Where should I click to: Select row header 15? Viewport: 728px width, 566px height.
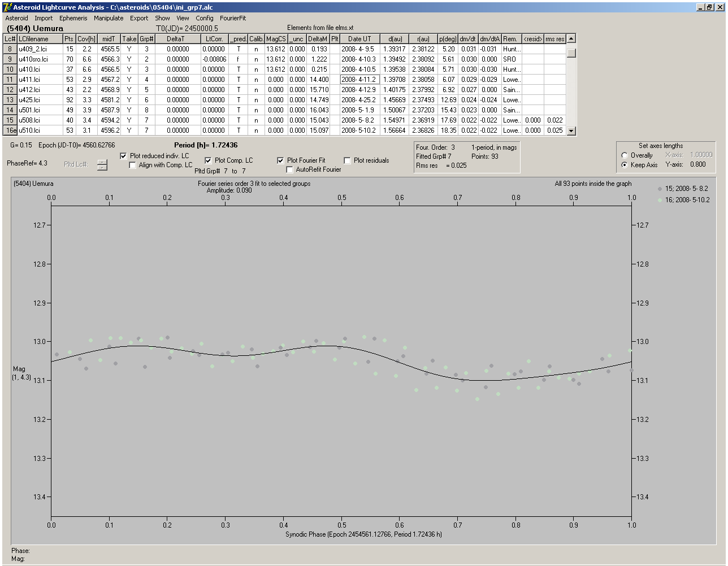click(x=10, y=120)
